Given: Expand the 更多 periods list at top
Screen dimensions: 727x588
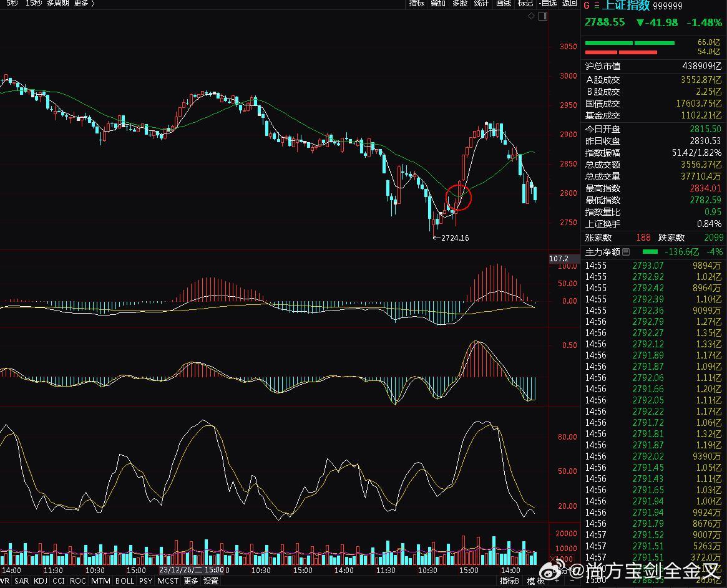Looking at the screenshot, I should pos(84,3).
